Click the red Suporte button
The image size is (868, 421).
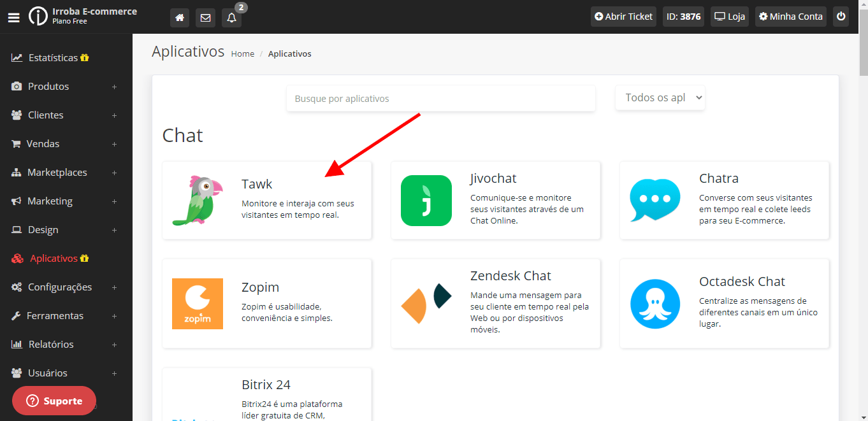pyautogui.click(x=54, y=401)
